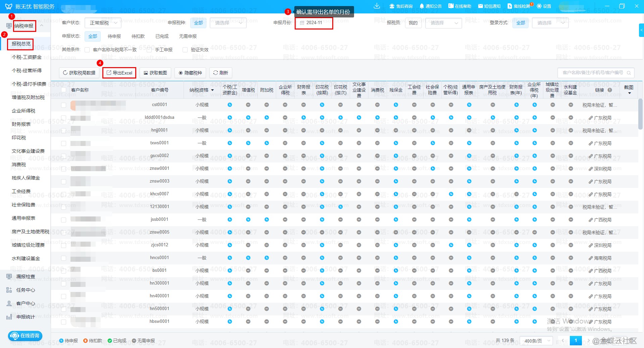
Task: Switch to the 待申报 status filter tab
Action: click(x=114, y=36)
